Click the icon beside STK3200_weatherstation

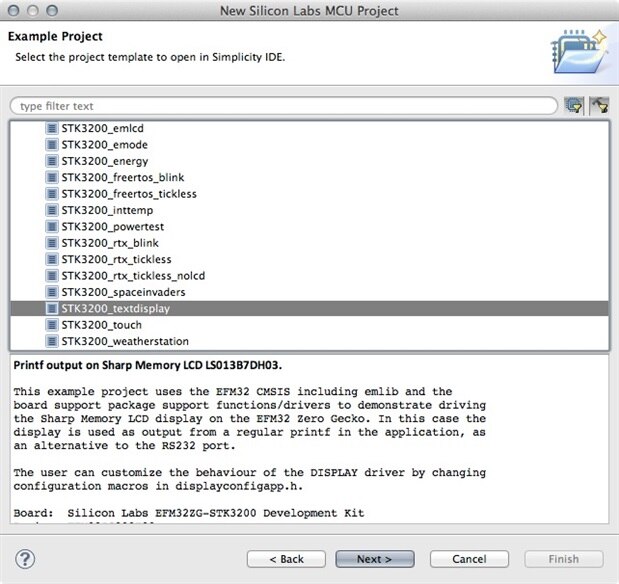(51, 341)
